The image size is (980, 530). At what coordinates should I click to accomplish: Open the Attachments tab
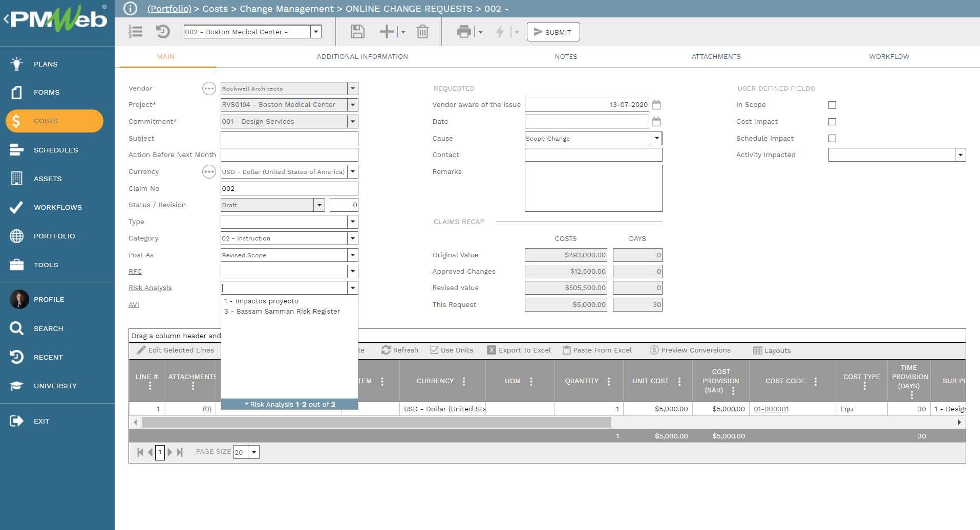coord(716,56)
